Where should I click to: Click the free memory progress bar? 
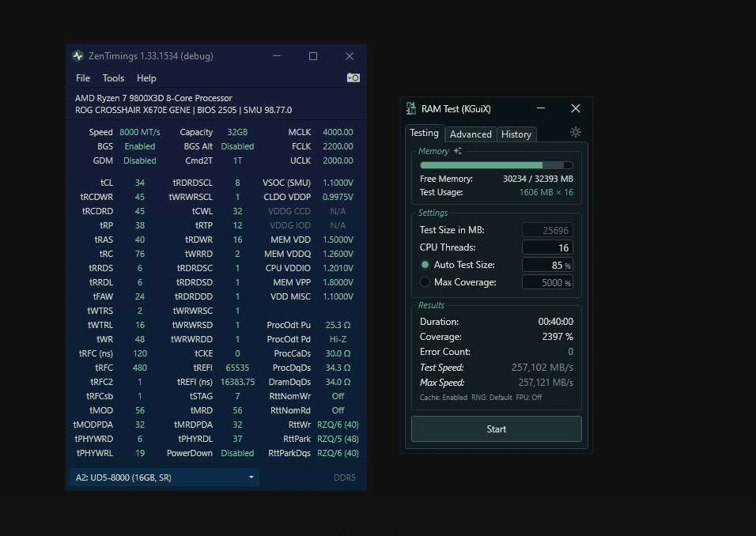click(496, 165)
